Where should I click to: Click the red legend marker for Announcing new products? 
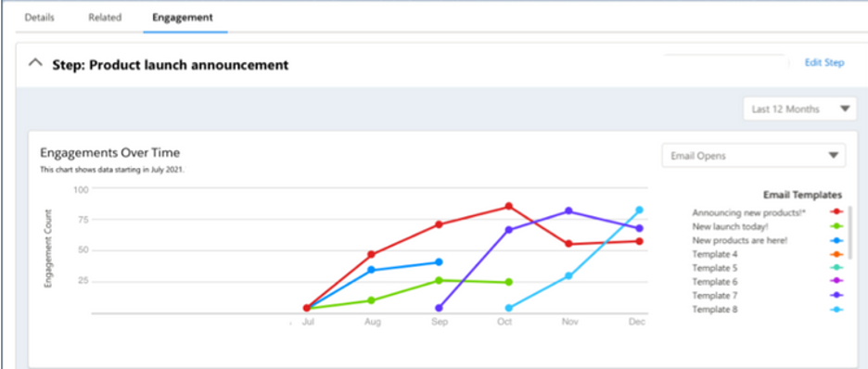(836, 212)
